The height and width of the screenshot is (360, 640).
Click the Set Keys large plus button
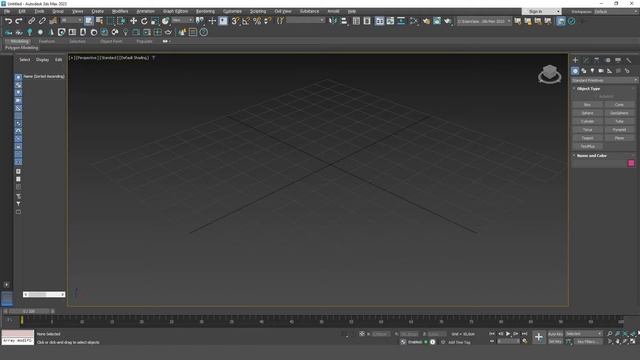click(x=539, y=337)
